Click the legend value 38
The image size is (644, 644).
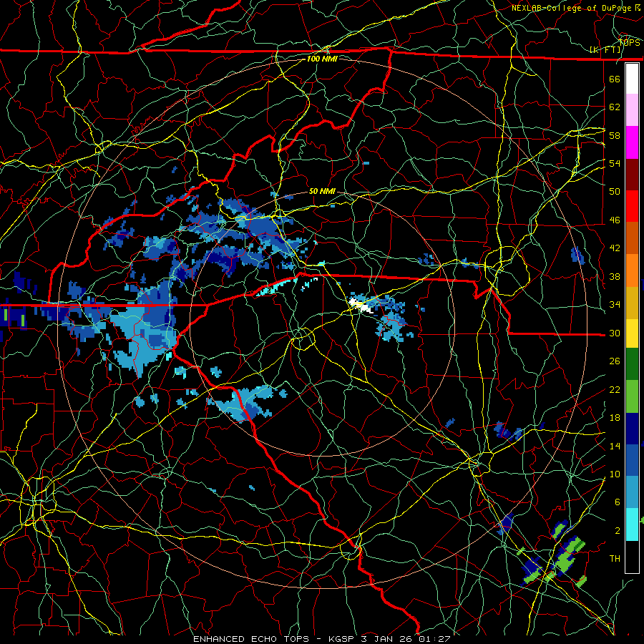click(615, 276)
